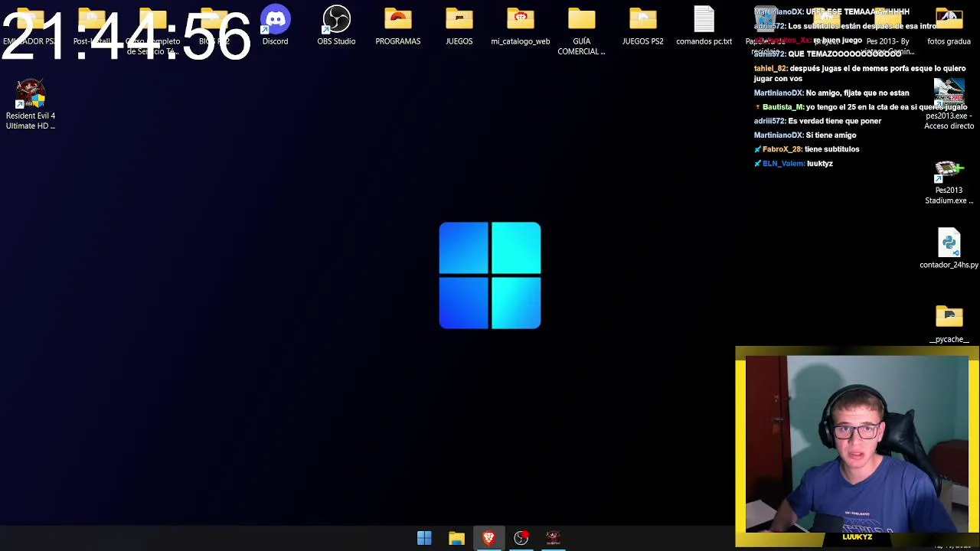Click the LUUKYZ webcam overlay
Image resolution: width=980 pixels, height=551 pixels.
(x=857, y=446)
